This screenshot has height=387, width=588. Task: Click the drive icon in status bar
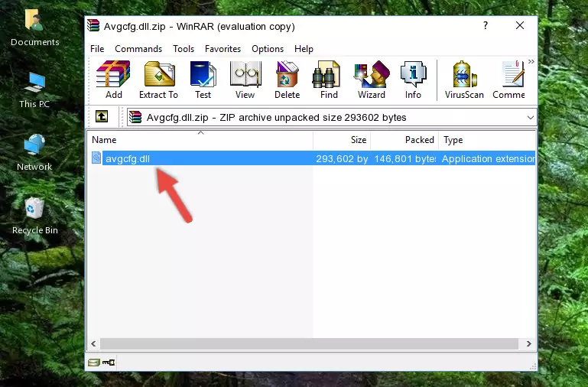(x=94, y=363)
